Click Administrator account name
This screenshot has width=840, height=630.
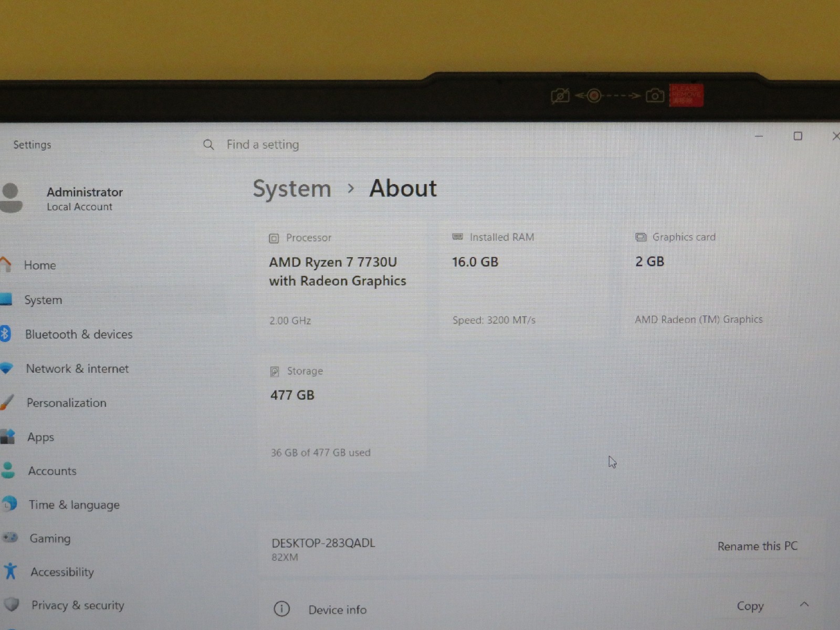tap(85, 192)
